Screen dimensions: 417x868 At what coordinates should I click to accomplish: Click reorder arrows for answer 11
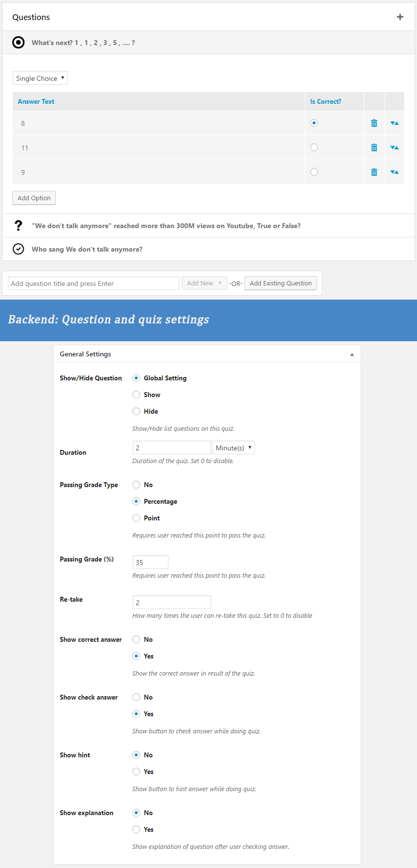coord(394,148)
